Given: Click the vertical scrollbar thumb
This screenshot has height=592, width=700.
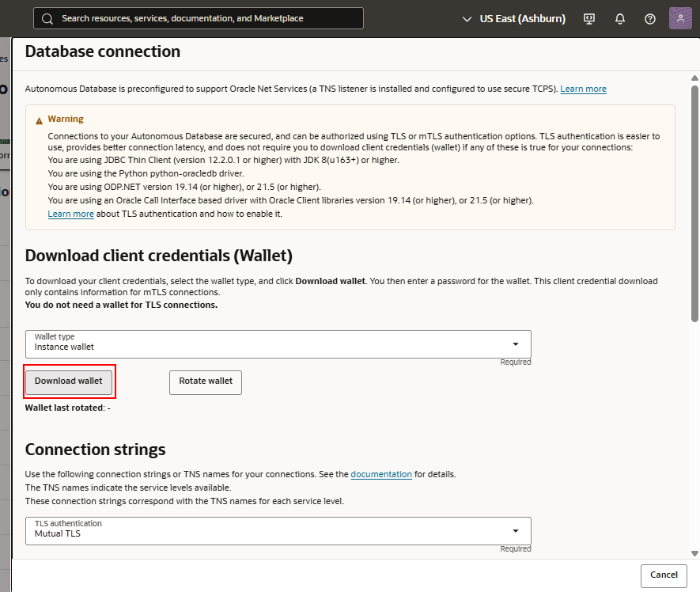Looking at the screenshot, I should click(694, 198).
